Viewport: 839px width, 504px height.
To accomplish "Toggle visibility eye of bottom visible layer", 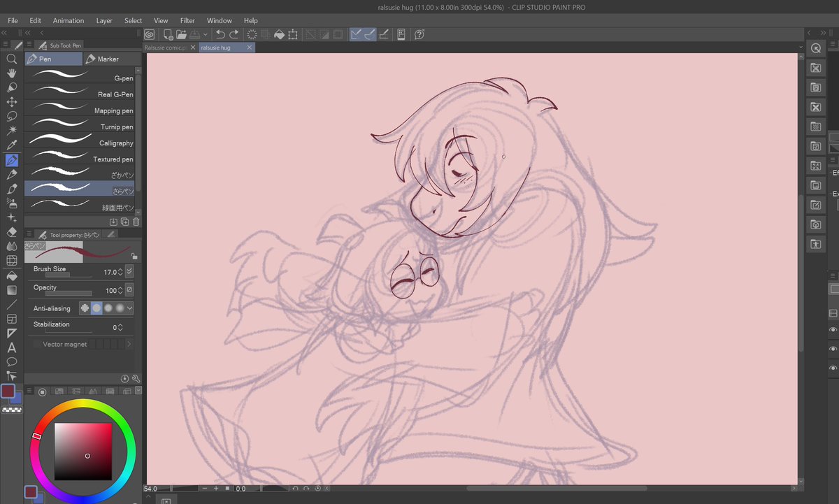I will pyautogui.click(x=833, y=368).
